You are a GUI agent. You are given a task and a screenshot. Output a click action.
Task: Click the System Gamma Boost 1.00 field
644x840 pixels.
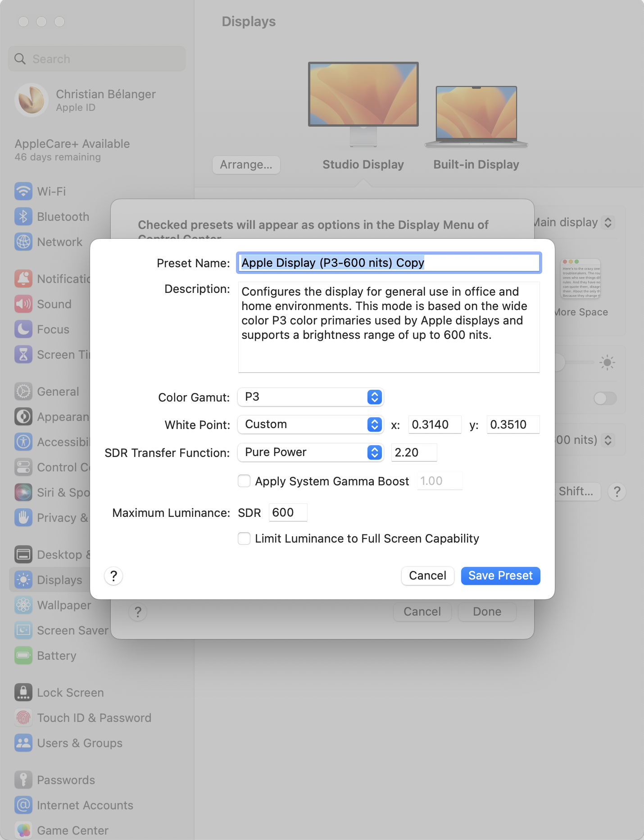click(x=440, y=481)
